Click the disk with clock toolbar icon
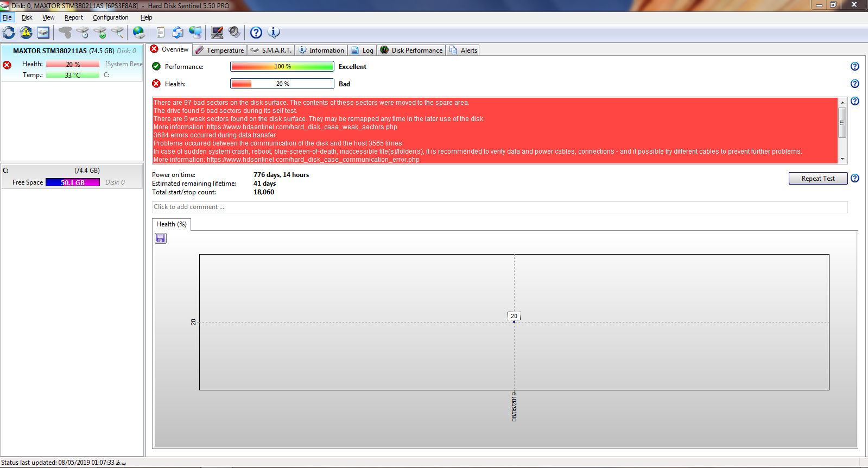This screenshot has height=468, width=868. (83, 33)
